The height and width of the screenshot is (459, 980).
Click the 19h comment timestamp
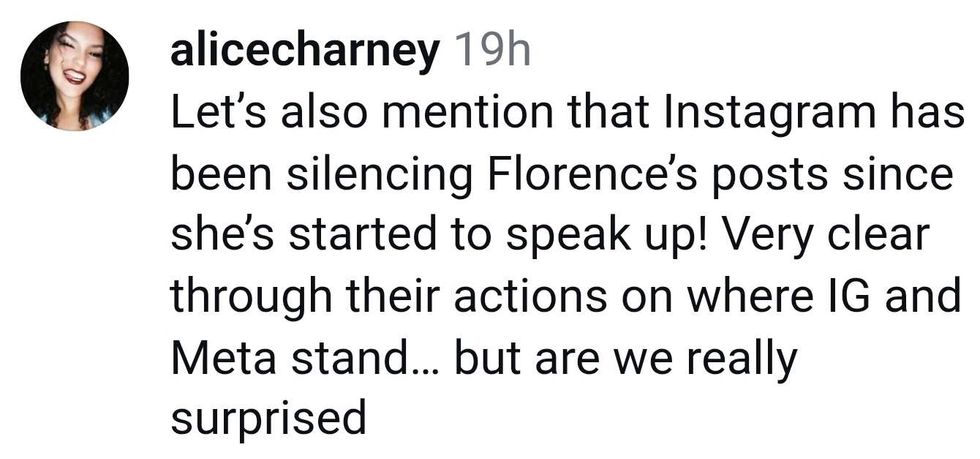pos(491,51)
